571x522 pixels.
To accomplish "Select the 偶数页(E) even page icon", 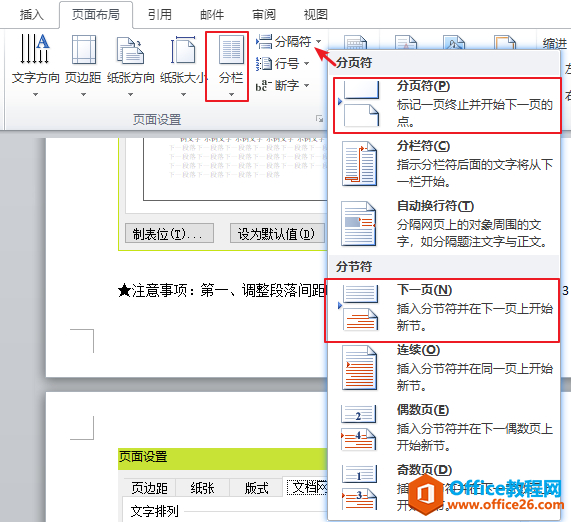I will click(359, 428).
